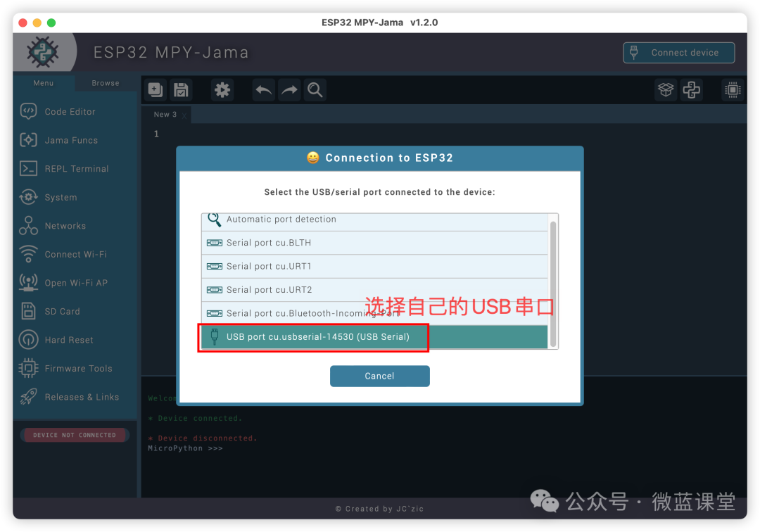The width and height of the screenshot is (760, 532).
Task: Select Serial port cu.URT1
Action: pyautogui.click(x=374, y=267)
